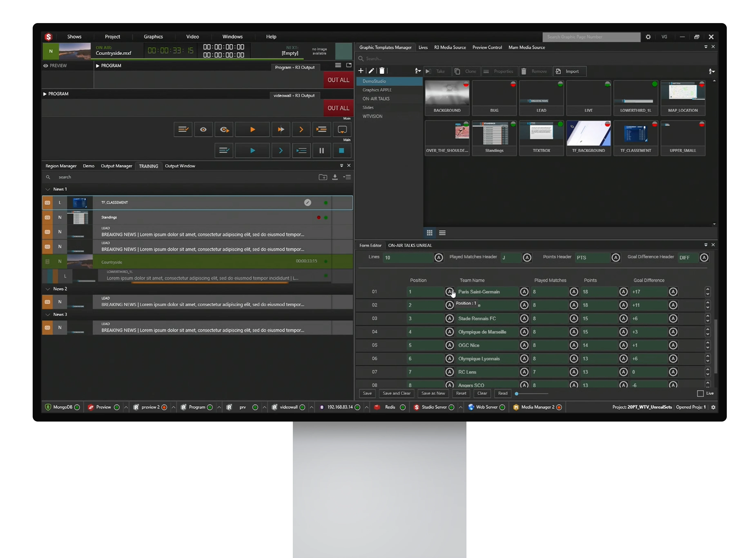The height and width of the screenshot is (558, 756).
Task: Click the status bar gear icon
Action: tap(713, 407)
